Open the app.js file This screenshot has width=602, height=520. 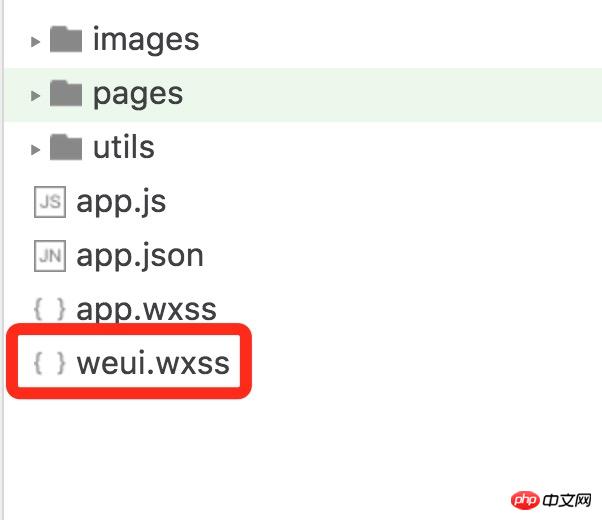click(x=121, y=202)
